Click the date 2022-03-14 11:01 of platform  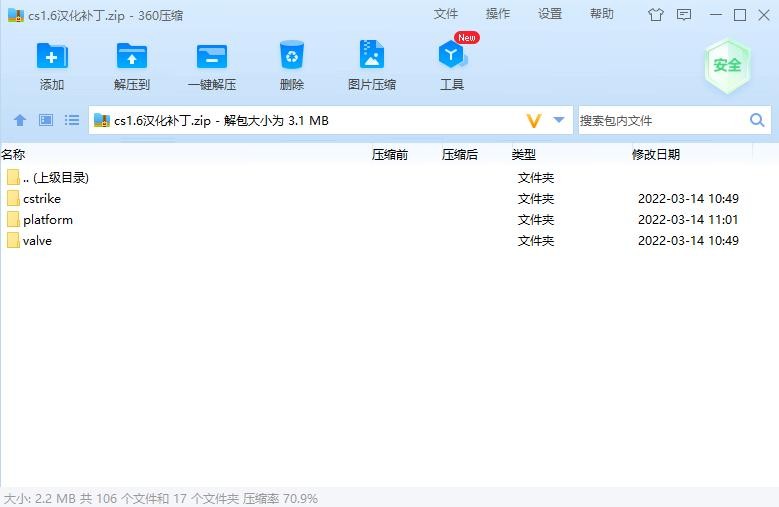point(688,219)
